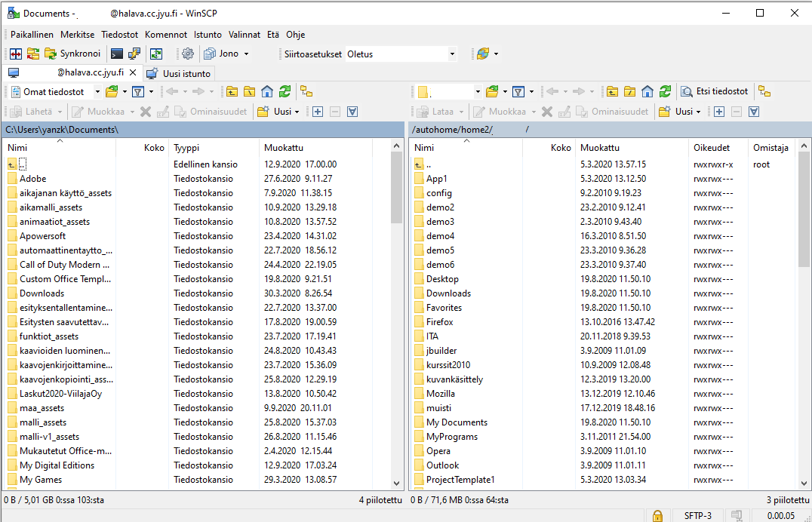Open the Preferences gear icon

tap(188, 54)
